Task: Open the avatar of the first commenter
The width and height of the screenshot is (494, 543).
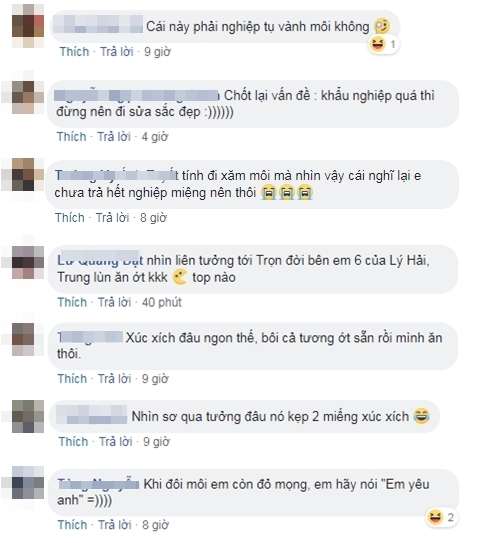Action: (x=28, y=26)
